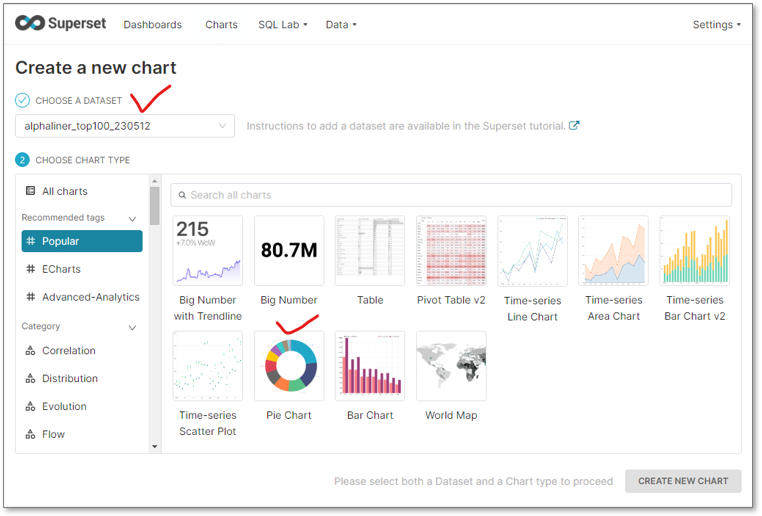The image size is (762, 516).
Task: Open the Settings dropdown menu
Action: pyautogui.click(x=716, y=25)
